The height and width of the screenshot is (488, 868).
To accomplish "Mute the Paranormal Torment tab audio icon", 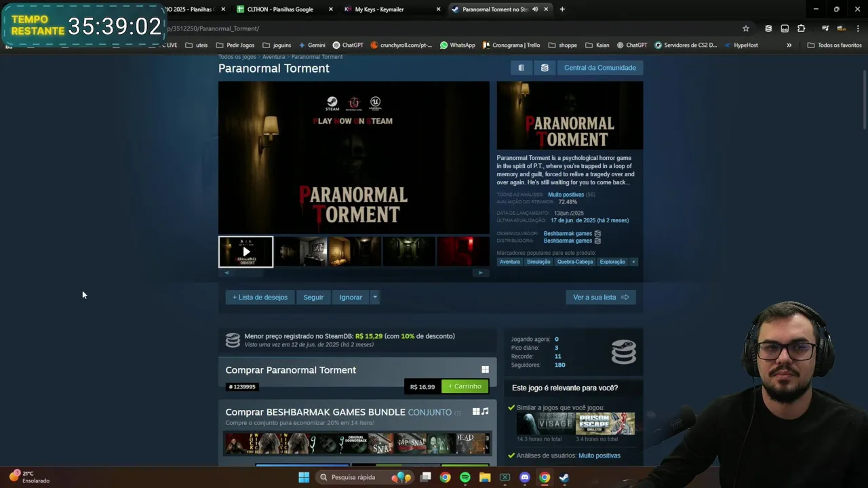I will pos(535,9).
